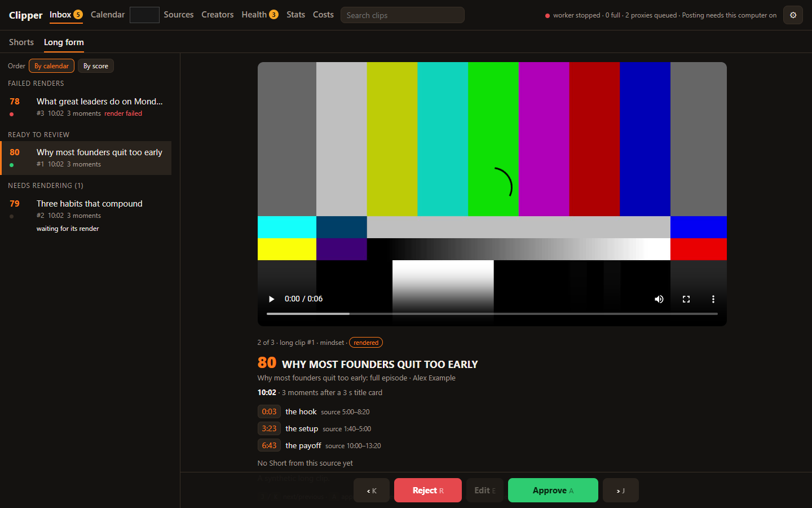Open the Sources page
The image size is (812, 508).
(179, 15)
